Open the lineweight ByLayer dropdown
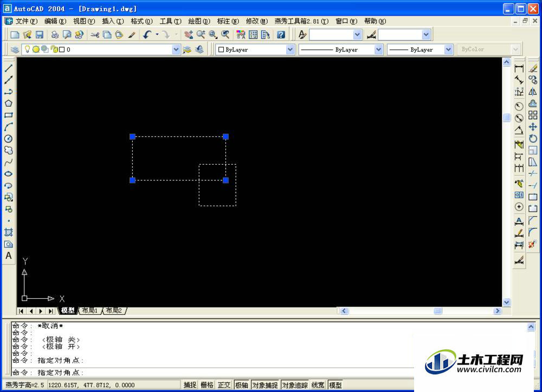Image resolution: width=542 pixels, height=392 pixels. point(448,50)
